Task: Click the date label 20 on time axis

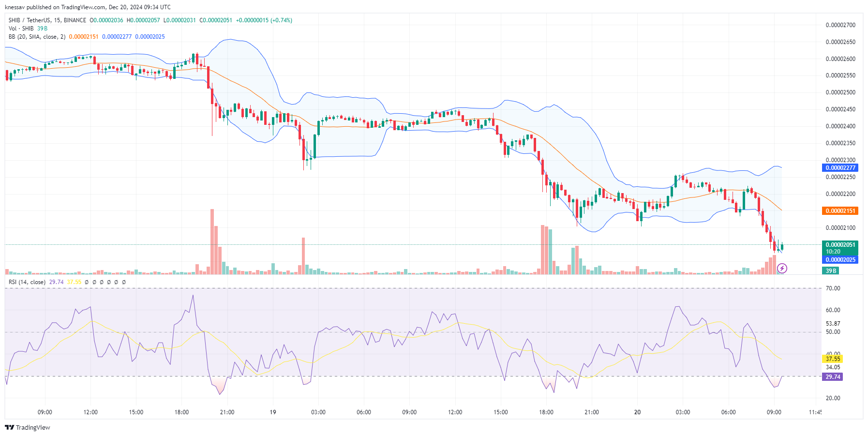Action: [x=637, y=412]
